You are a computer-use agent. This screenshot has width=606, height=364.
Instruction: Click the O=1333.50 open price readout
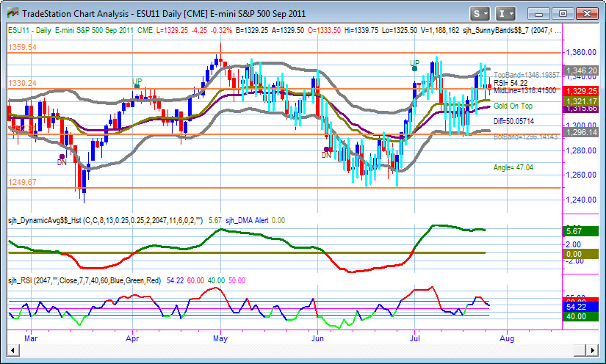(x=324, y=30)
